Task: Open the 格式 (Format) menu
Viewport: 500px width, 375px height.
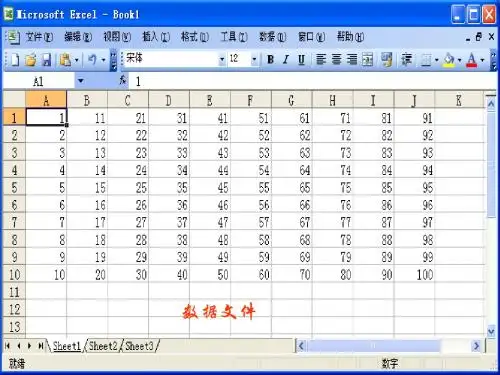Action: click(x=195, y=37)
